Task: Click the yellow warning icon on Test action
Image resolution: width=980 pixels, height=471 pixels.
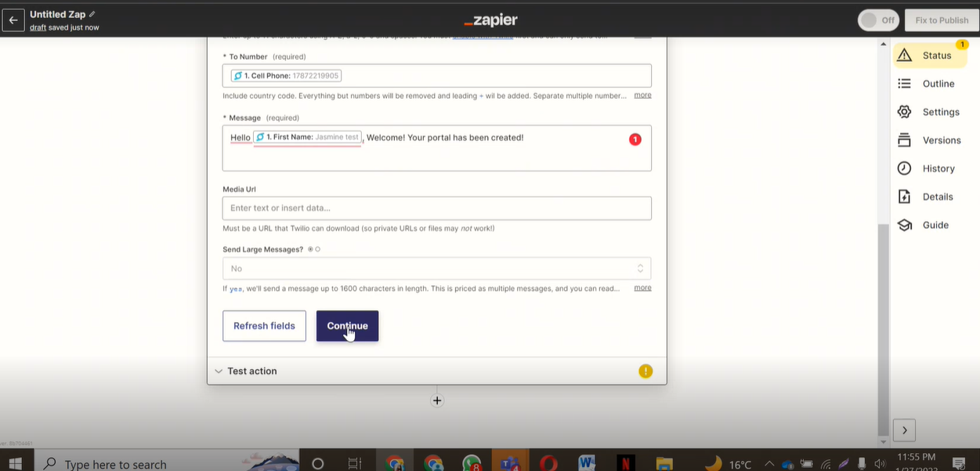Action: [x=645, y=371]
